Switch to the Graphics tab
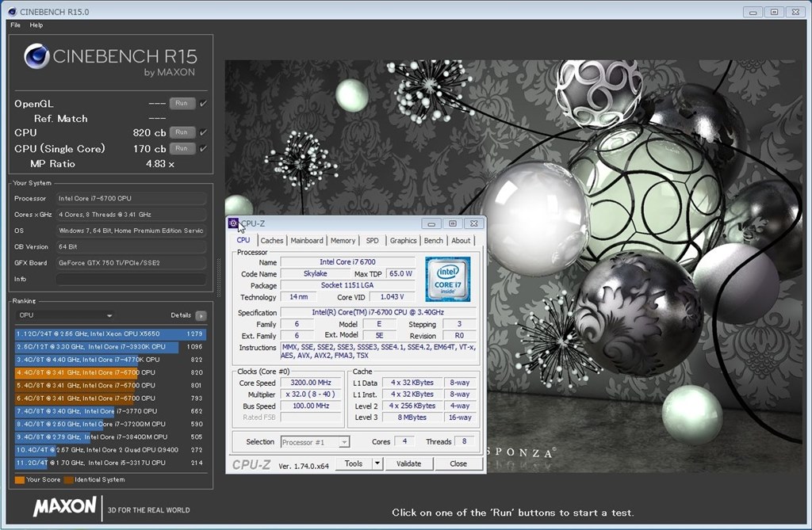The width and height of the screenshot is (812, 530). (x=403, y=241)
